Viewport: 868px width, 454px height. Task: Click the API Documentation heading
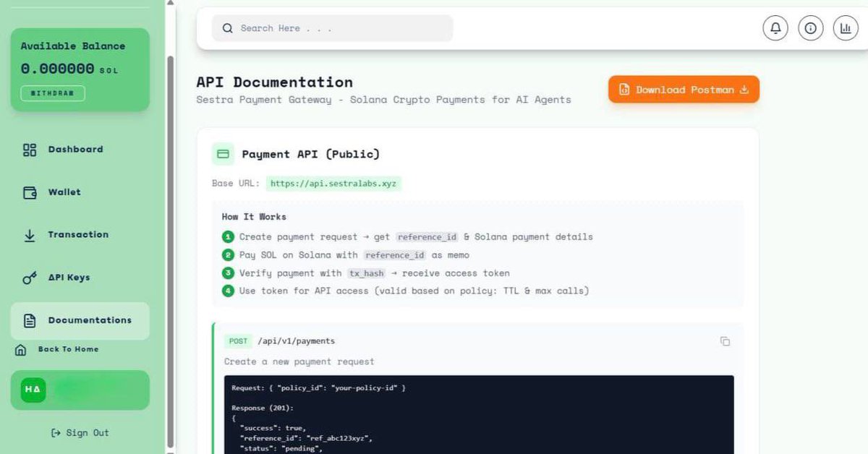click(275, 82)
